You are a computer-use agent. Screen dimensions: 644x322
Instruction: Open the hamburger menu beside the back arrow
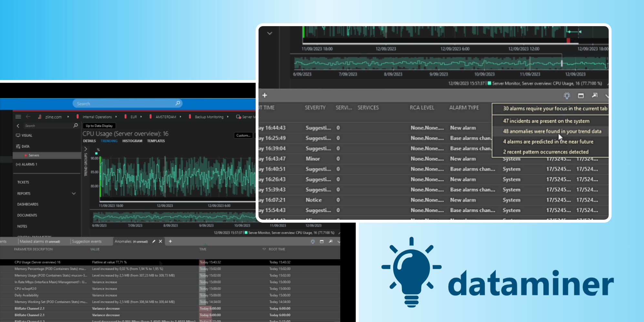(x=18, y=117)
